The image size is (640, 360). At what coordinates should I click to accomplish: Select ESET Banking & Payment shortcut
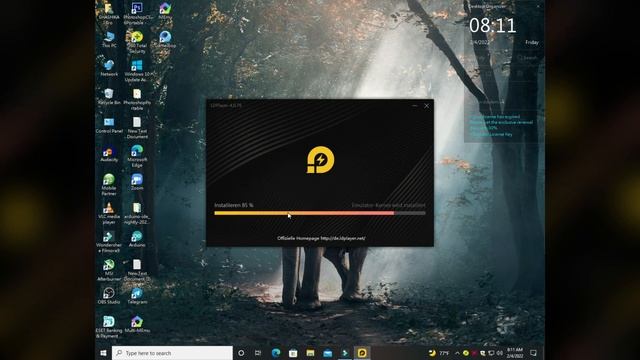pos(109,327)
